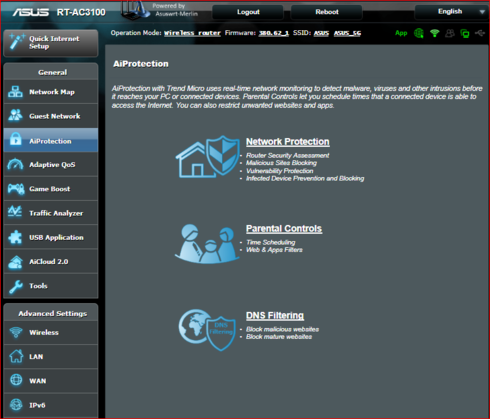Click the guest clients status icon
Screen dimensions: 490x419
pyautogui.click(x=450, y=33)
